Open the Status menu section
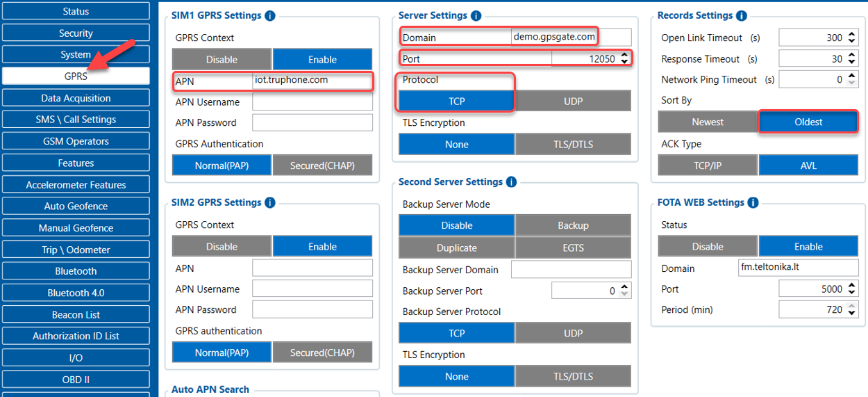Viewport: 868px width, 397px height. [x=76, y=11]
